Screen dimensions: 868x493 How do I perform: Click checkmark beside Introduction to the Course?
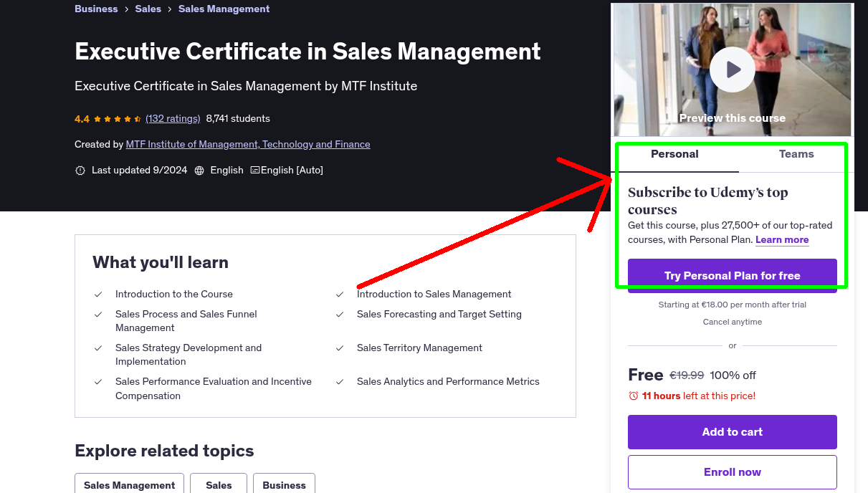point(98,295)
